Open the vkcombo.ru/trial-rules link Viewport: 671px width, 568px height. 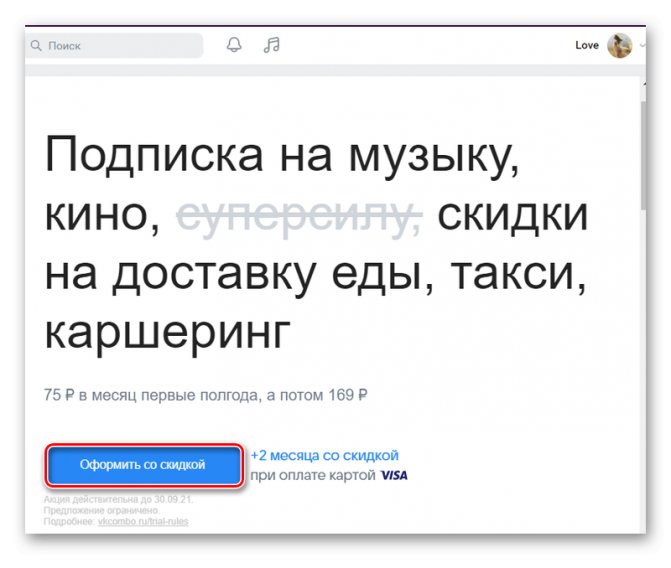pos(143,521)
